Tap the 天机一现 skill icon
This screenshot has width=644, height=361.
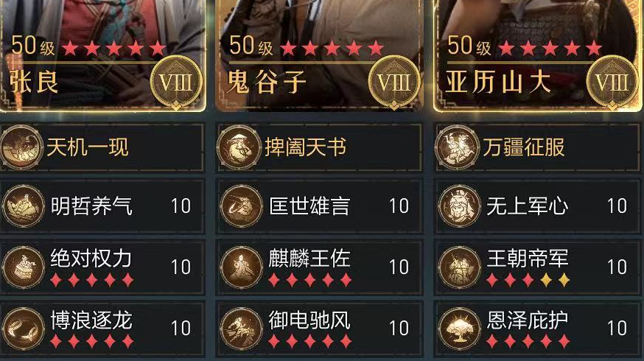(22, 147)
